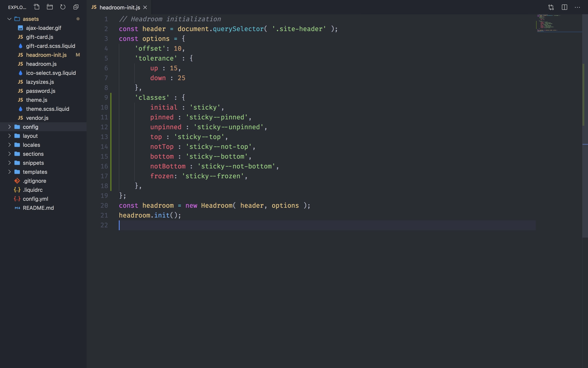
Task: Split the editor to the right
Action: 565,7
